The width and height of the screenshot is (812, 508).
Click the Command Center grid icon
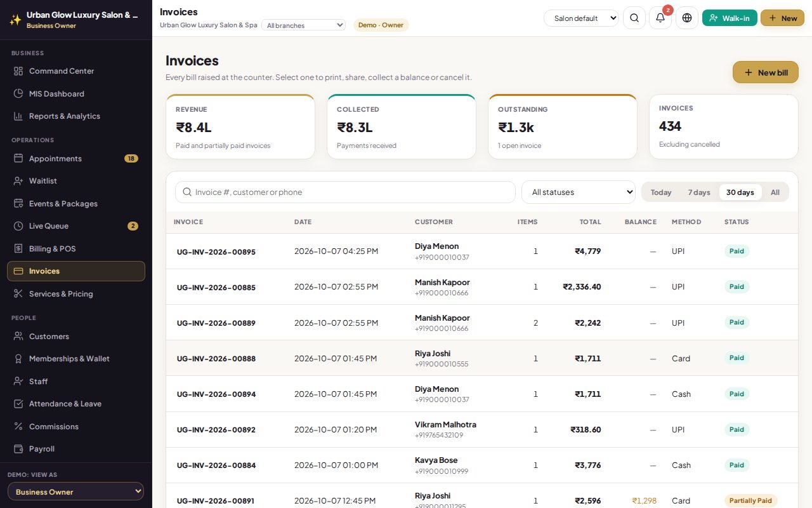18,71
